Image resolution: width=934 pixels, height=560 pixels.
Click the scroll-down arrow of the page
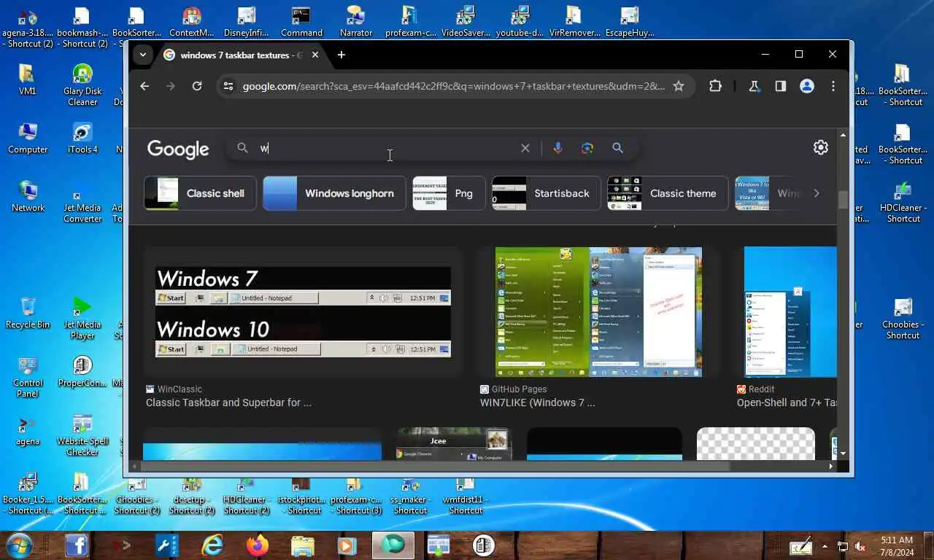pos(843,454)
